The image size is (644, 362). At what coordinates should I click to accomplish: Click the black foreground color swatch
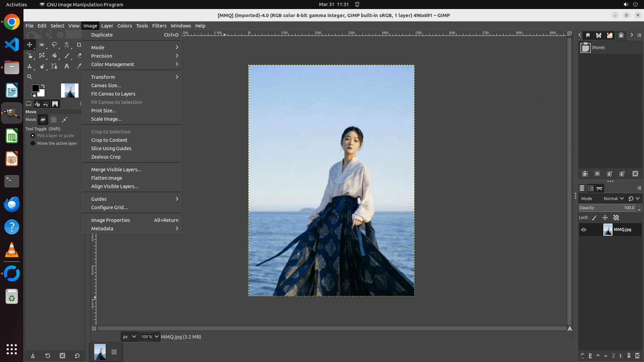[35, 88]
